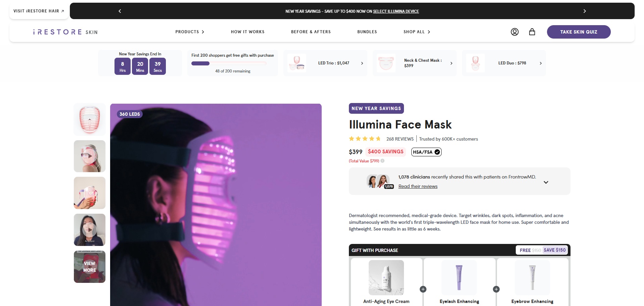Open the user account icon
This screenshot has width=644, height=306.
[x=514, y=32]
